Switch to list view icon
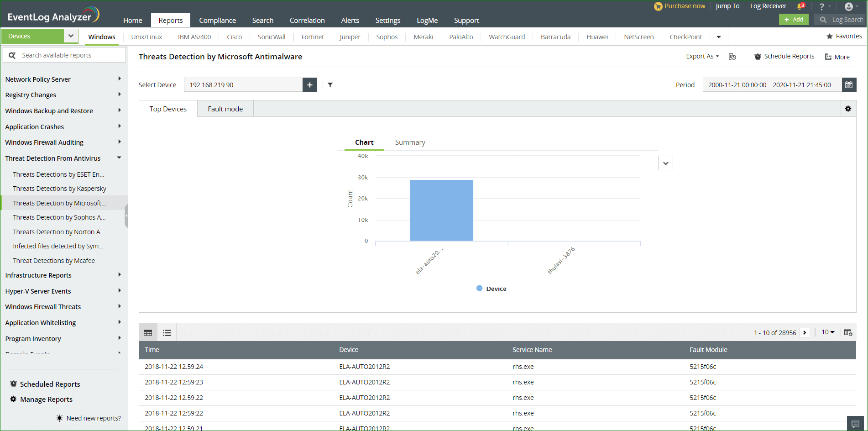The width and height of the screenshot is (868, 431). tap(167, 333)
